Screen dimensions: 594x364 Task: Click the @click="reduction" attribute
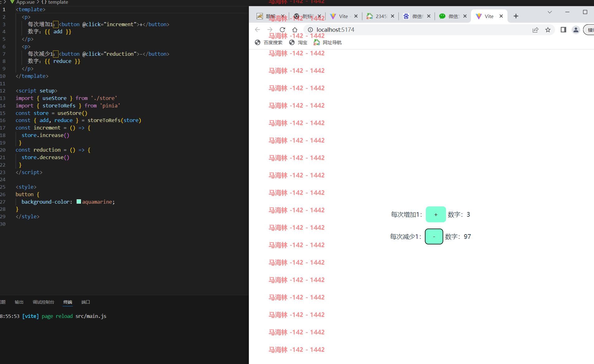pyautogui.click(x=110, y=54)
